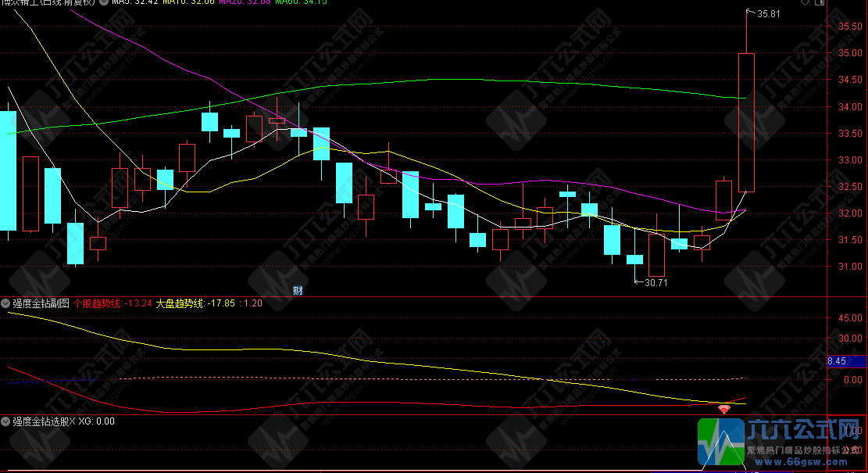Open the 强度金钻选股 indicator dropdown arrow
The height and width of the screenshot is (473, 868).
[6, 421]
